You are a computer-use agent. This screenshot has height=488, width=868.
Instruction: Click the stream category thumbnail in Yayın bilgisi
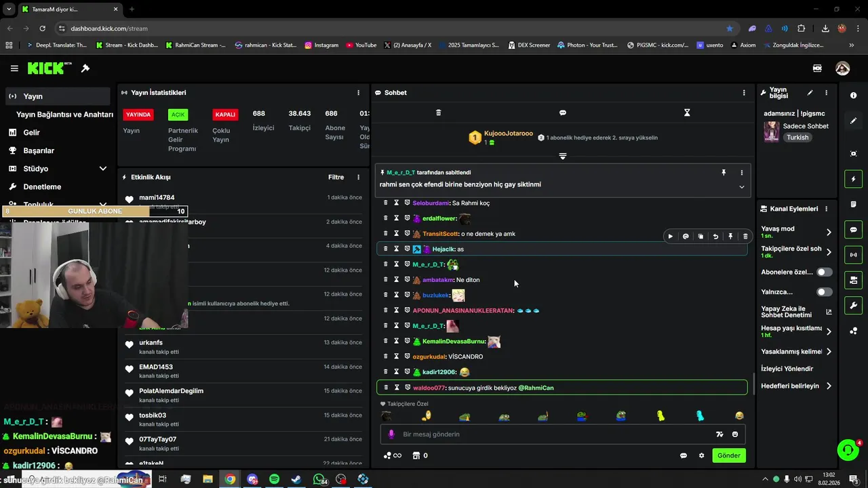click(x=772, y=131)
